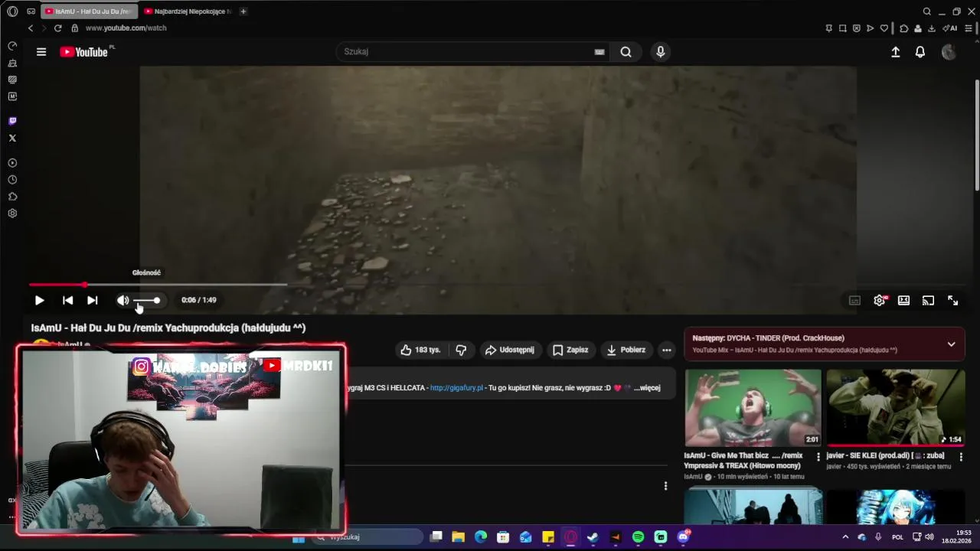Switch to the 'Najbardziej Niepokojące' tab
The width and height of the screenshot is (980, 551).
pyautogui.click(x=188, y=11)
